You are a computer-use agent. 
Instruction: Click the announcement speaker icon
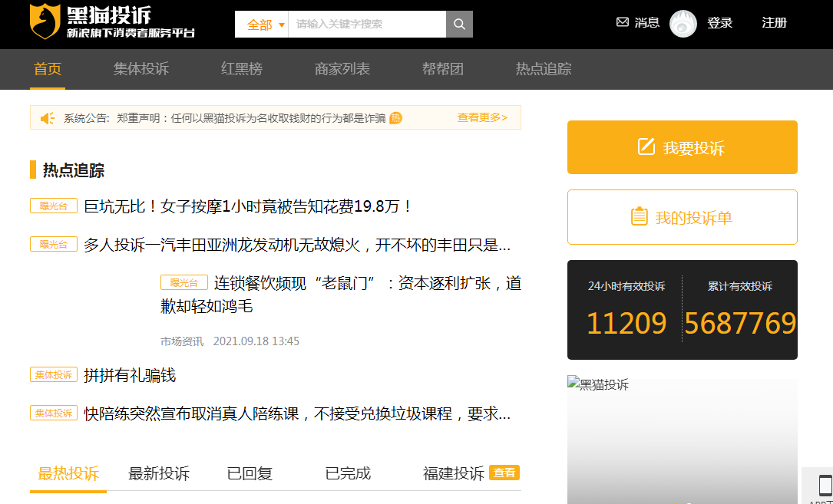(48, 118)
